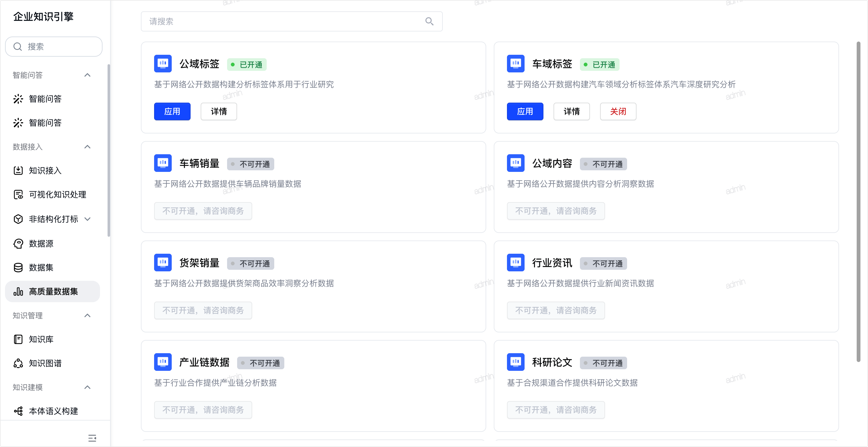This screenshot has width=868, height=447.
Task: Click the 本体语义构建 sidebar icon
Action: coord(18,411)
